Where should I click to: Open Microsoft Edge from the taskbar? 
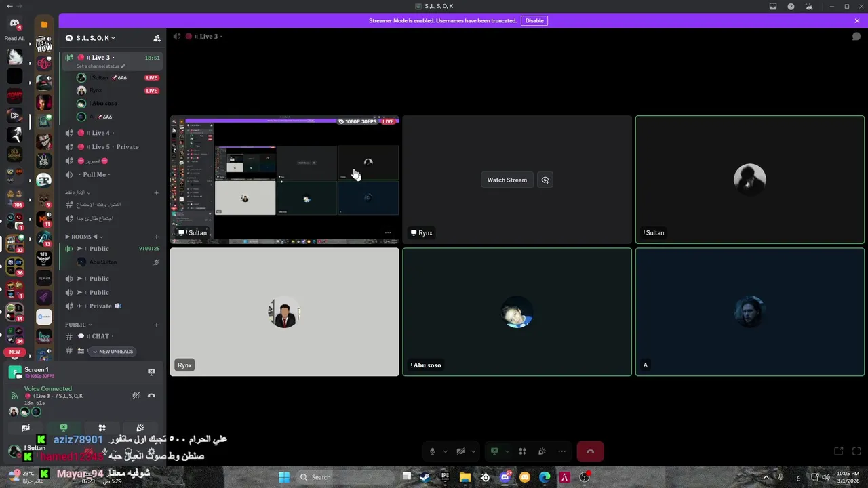[545, 477]
